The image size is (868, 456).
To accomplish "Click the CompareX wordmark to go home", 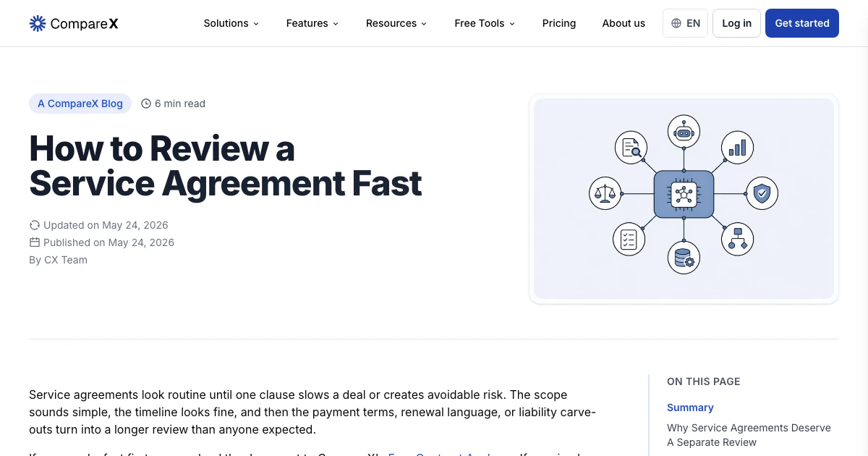I will tap(84, 23).
